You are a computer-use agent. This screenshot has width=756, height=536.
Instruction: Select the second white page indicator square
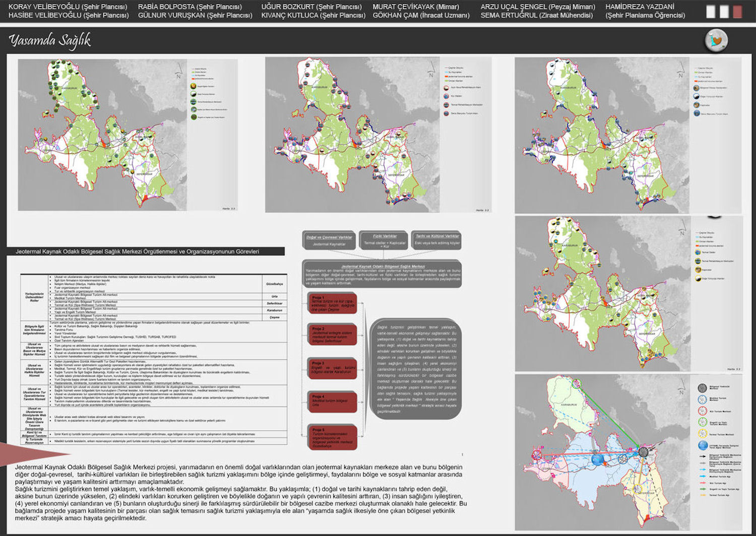pos(724,12)
